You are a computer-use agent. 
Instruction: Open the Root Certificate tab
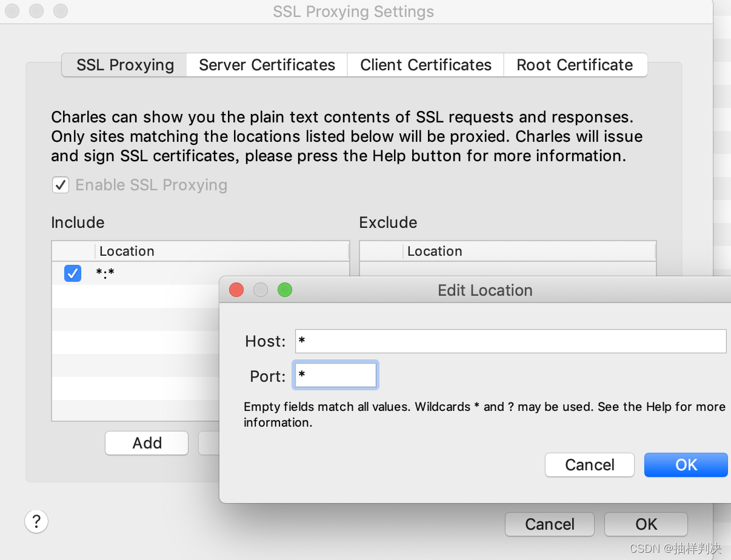tap(575, 65)
